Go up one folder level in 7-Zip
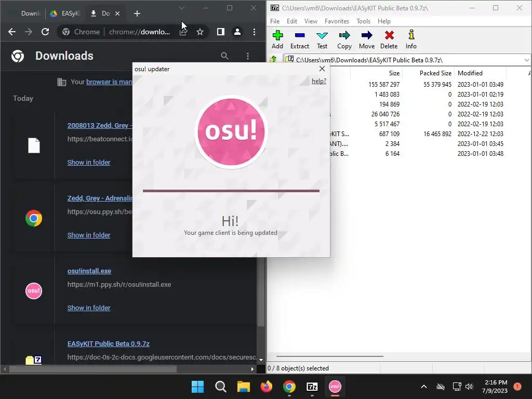 pos(273,60)
